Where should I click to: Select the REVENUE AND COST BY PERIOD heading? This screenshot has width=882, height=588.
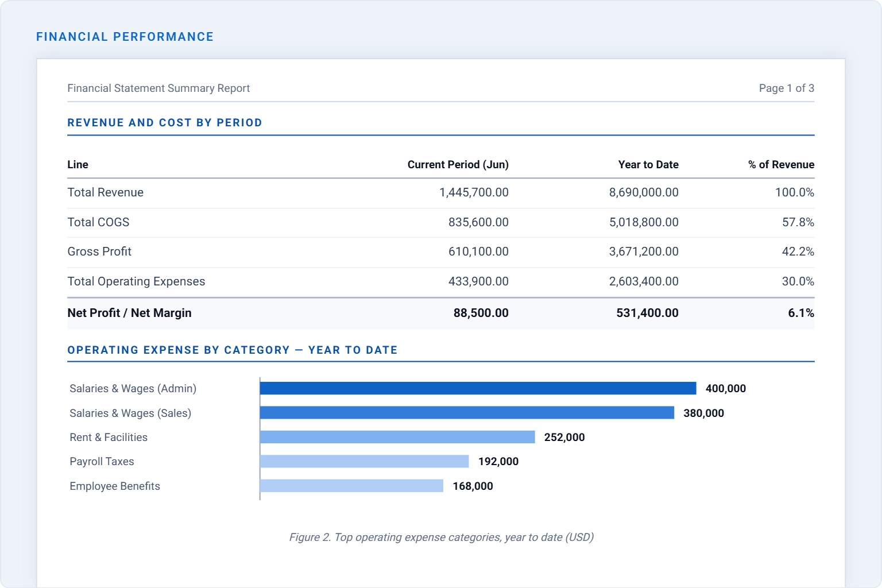[x=165, y=123]
